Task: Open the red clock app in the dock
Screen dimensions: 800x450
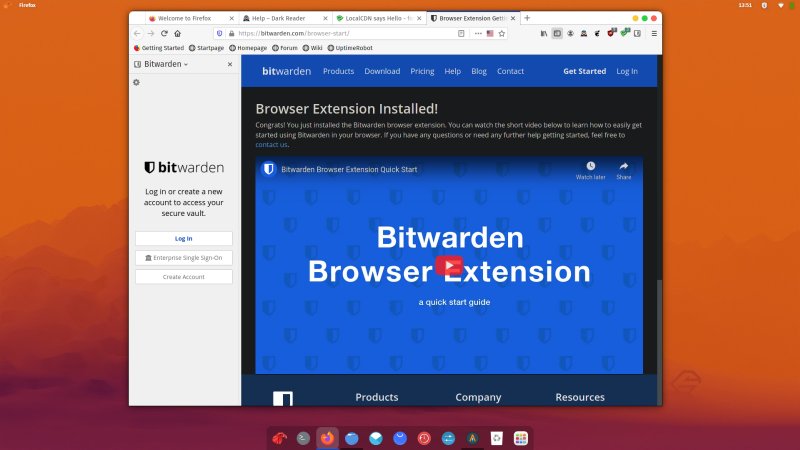Action: pyautogui.click(x=424, y=438)
